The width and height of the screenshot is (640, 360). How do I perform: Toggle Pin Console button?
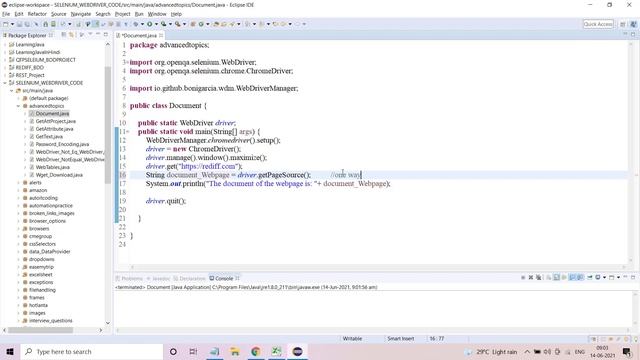(x=590, y=278)
